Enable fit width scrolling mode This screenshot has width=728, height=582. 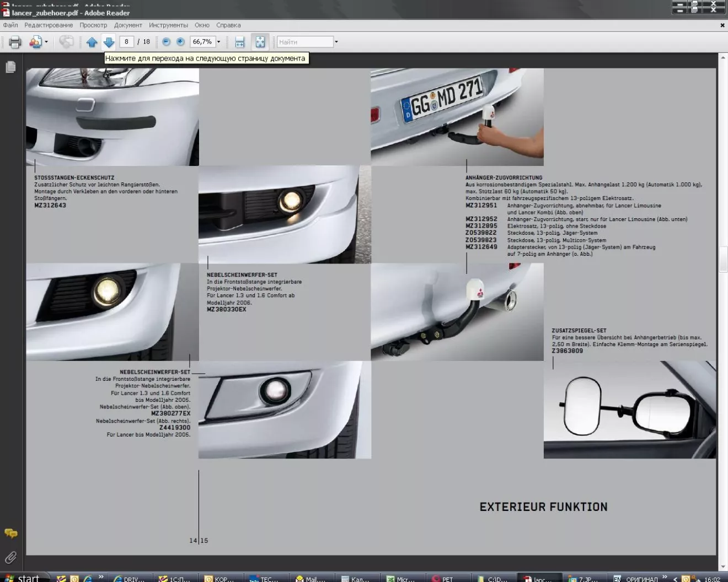coord(240,42)
